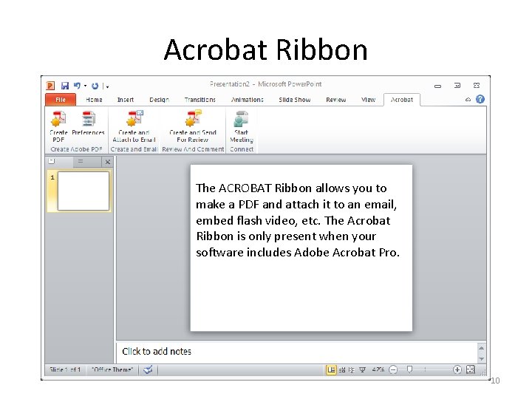Screen dimensions: 532x399
Task: Close the slide thumbnail pane
Action: pyautogui.click(x=108, y=162)
